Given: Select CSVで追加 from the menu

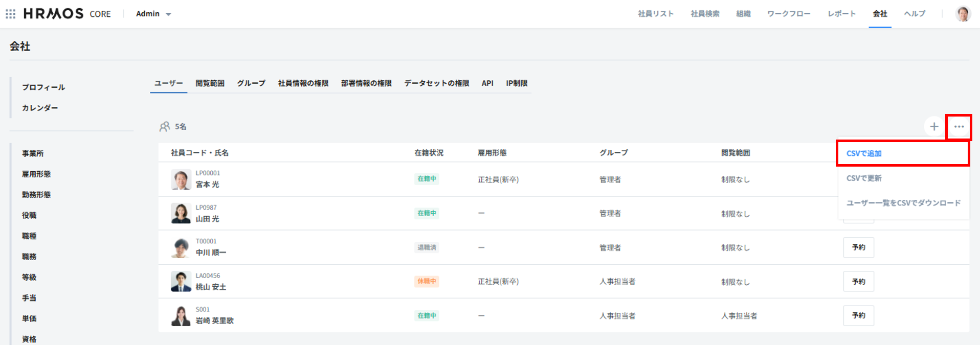Looking at the screenshot, I should pyautogui.click(x=864, y=153).
